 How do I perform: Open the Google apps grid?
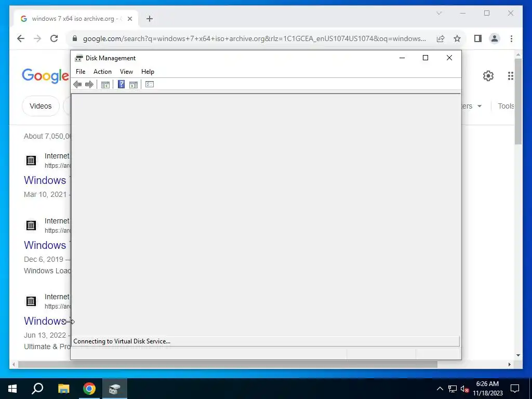click(x=510, y=76)
